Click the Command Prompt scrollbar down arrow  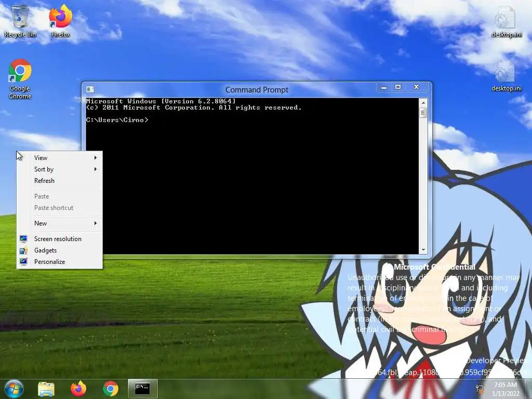point(423,250)
